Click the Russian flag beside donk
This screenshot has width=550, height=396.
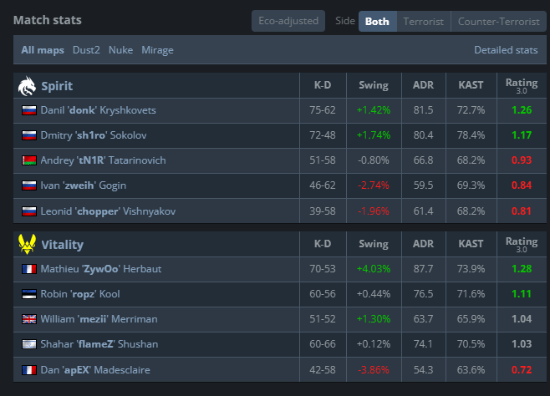pos(29,110)
